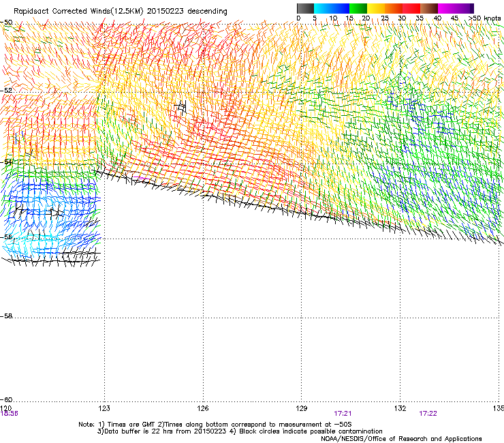Click the latitude label "-52"

(x=6, y=91)
